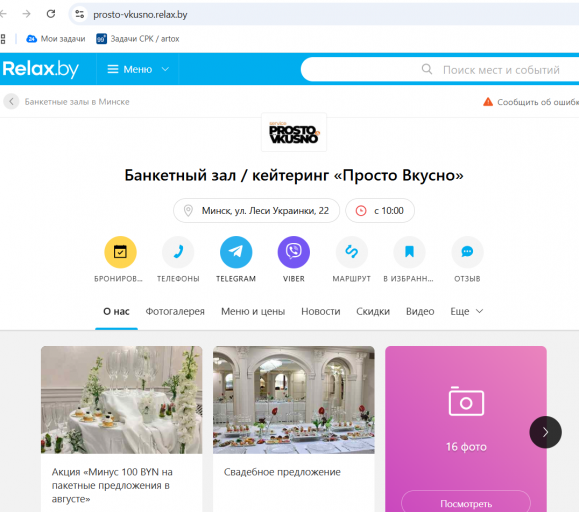Open the Мои задачи bookmark
579x512 pixels.
tap(55, 39)
